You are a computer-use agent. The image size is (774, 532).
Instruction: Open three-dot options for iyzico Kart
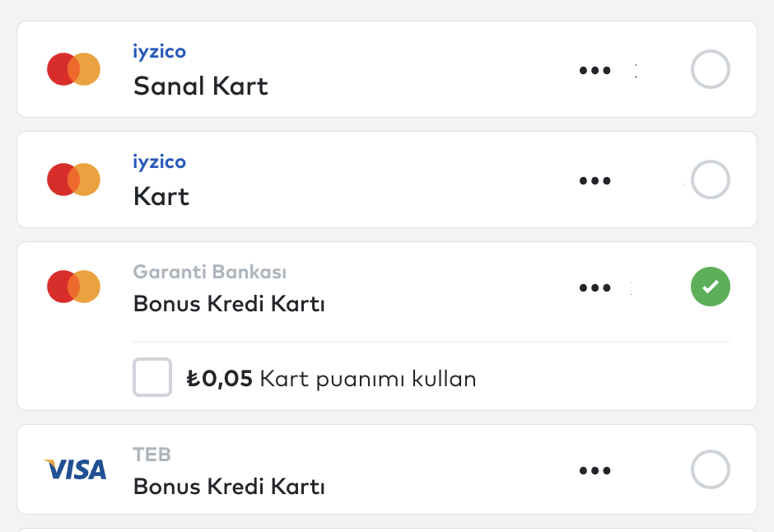[x=594, y=180]
